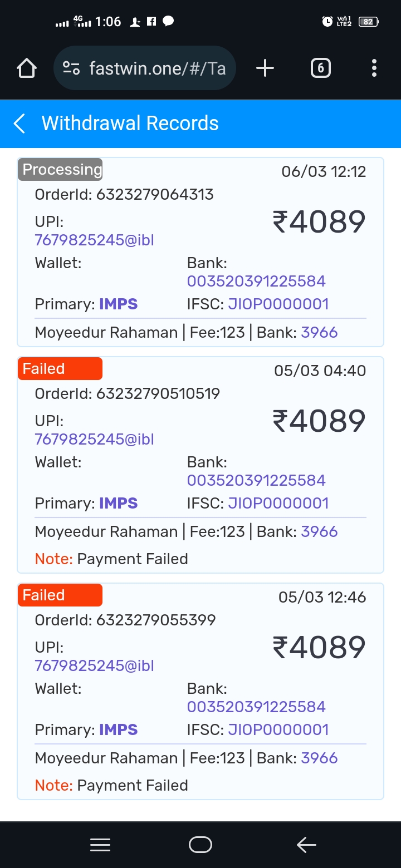Tap IMPS in the 05/03 12:46 record
Screen dimensions: 401x868
click(x=118, y=729)
